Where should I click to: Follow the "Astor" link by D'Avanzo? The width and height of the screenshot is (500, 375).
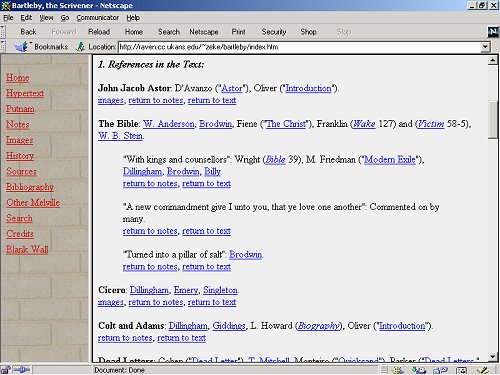tap(232, 88)
